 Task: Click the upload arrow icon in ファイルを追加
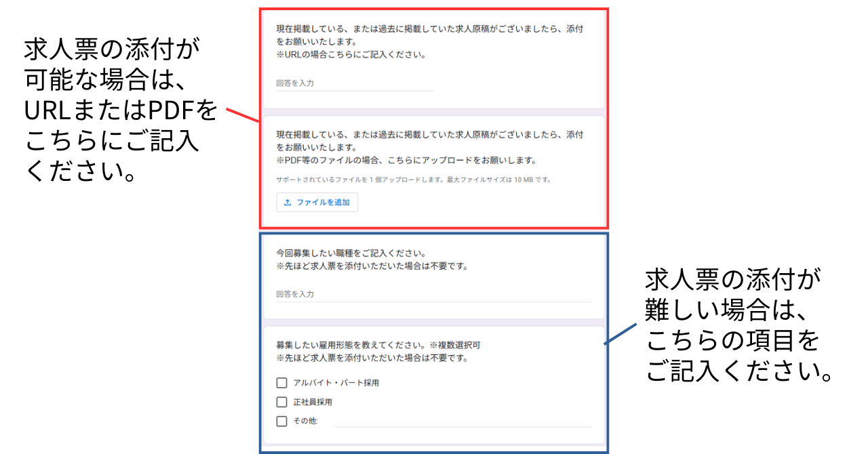point(288,203)
